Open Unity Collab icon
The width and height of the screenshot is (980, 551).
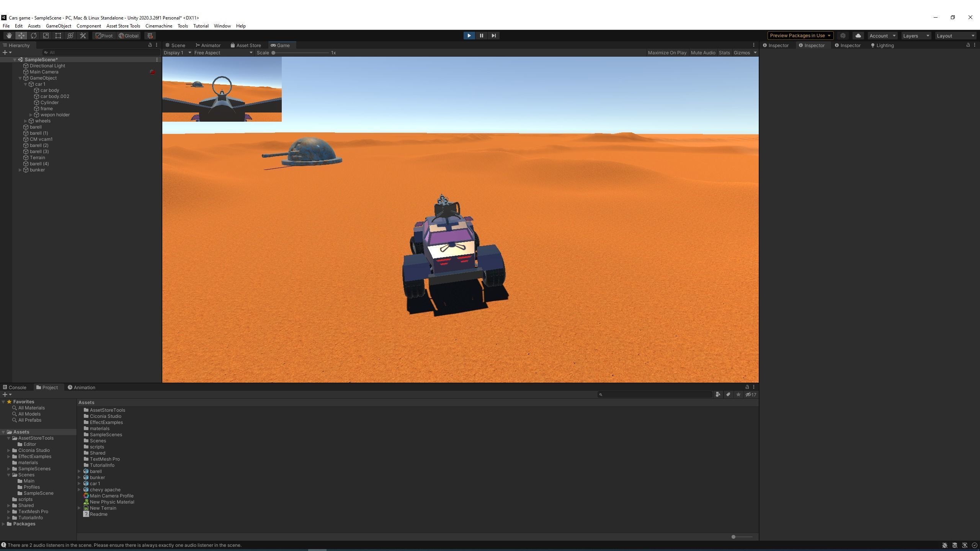[x=843, y=36]
